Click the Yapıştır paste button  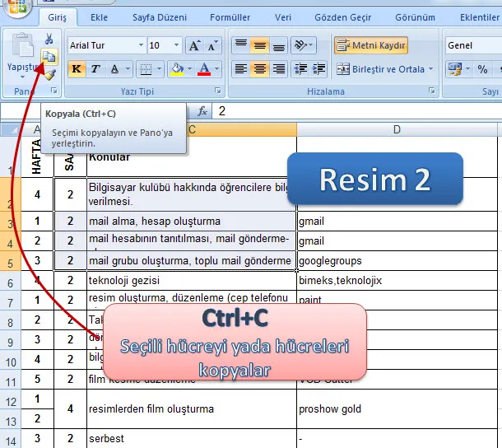tap(23, 54)
